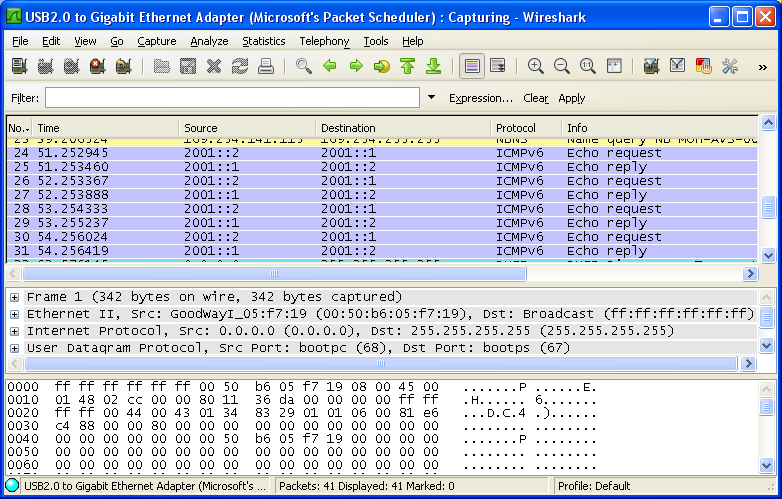Select packet 24 Echo request row

point(382,153)
